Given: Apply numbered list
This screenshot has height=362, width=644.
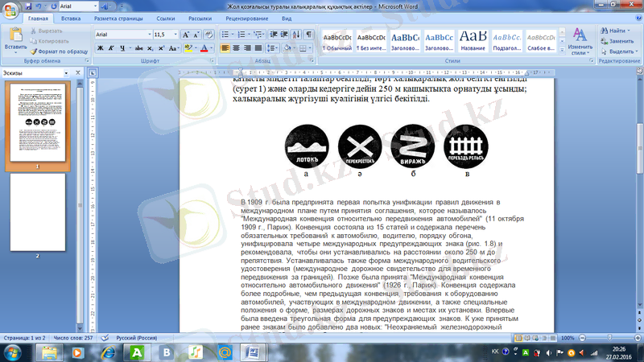Looking at the screenshot, I should 242,35.
